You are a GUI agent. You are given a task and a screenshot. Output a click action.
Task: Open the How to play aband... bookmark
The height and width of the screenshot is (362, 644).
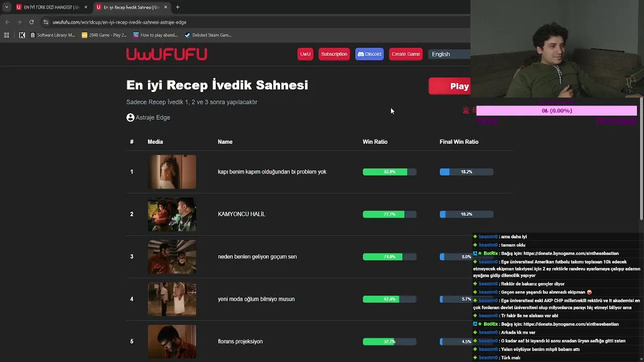pos(155,35)
